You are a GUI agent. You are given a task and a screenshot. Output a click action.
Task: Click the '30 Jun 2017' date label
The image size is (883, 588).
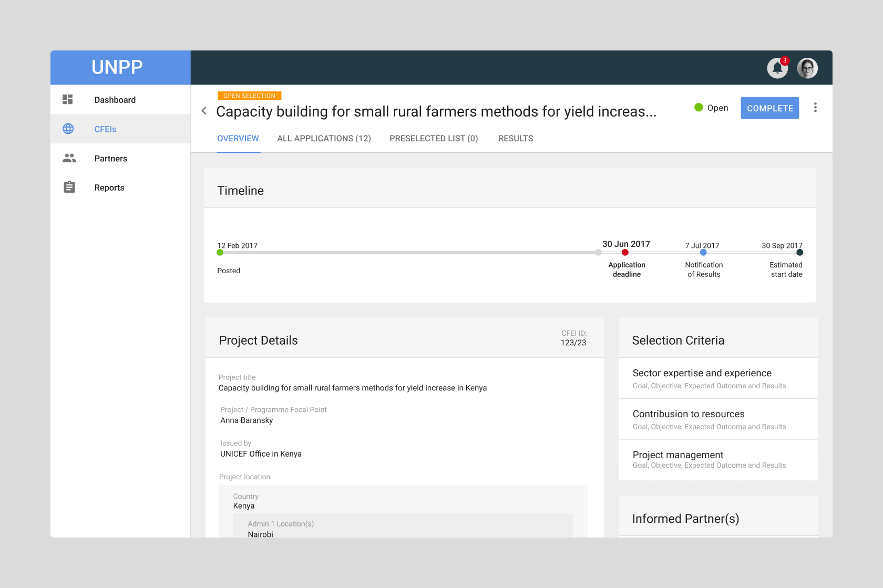(x=626, y=244)
